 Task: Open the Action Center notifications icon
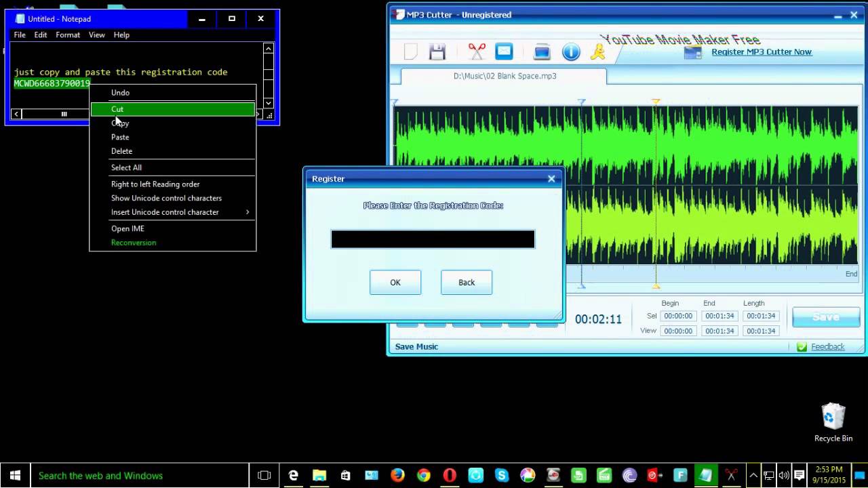(x=799, y=476)
